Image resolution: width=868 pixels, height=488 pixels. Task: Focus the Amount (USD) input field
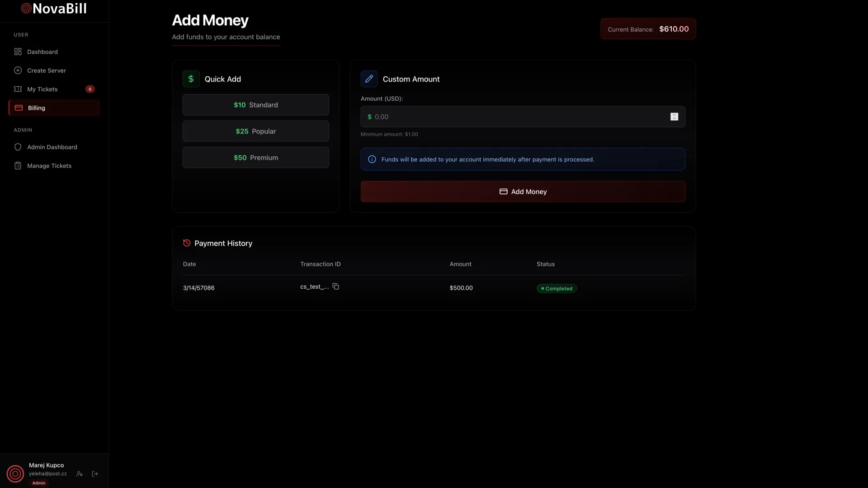click(515, 117)
